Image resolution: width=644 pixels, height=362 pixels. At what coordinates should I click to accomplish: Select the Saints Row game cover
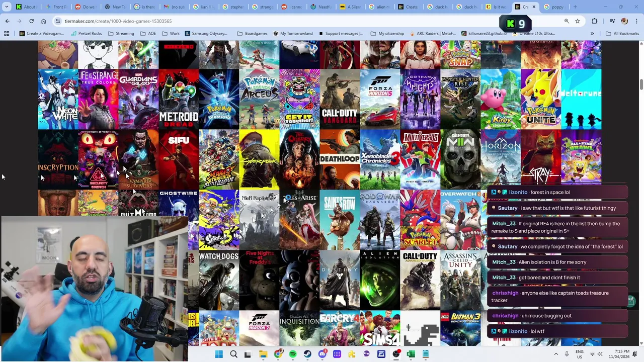click(x=340, y=220)
